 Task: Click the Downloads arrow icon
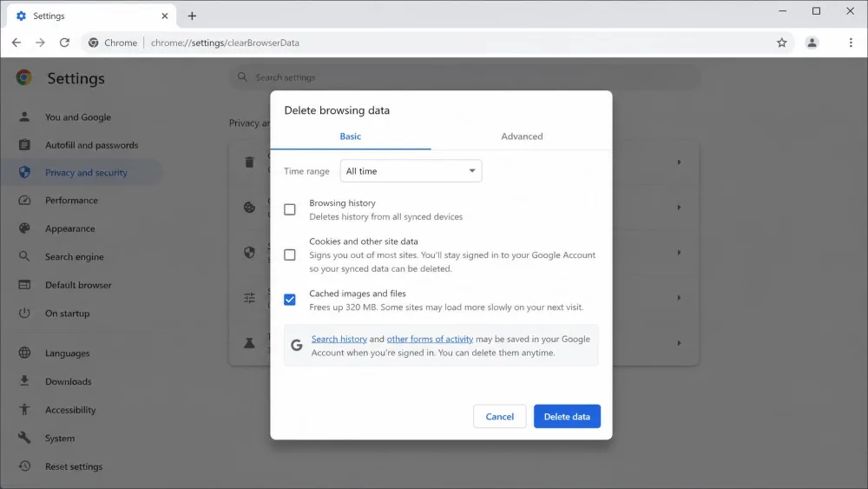coord(24,381)
